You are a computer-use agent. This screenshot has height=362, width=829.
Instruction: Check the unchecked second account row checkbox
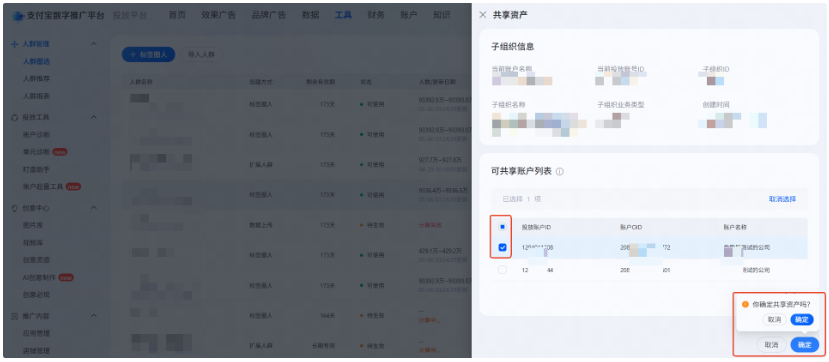tap(502, 270)
